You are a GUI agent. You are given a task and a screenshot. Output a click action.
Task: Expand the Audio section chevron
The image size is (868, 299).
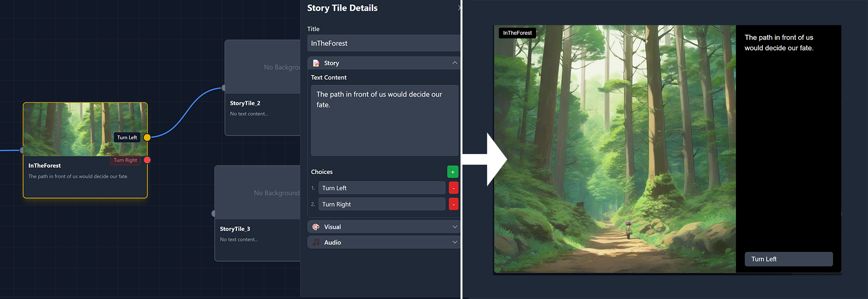coord(454,243)
